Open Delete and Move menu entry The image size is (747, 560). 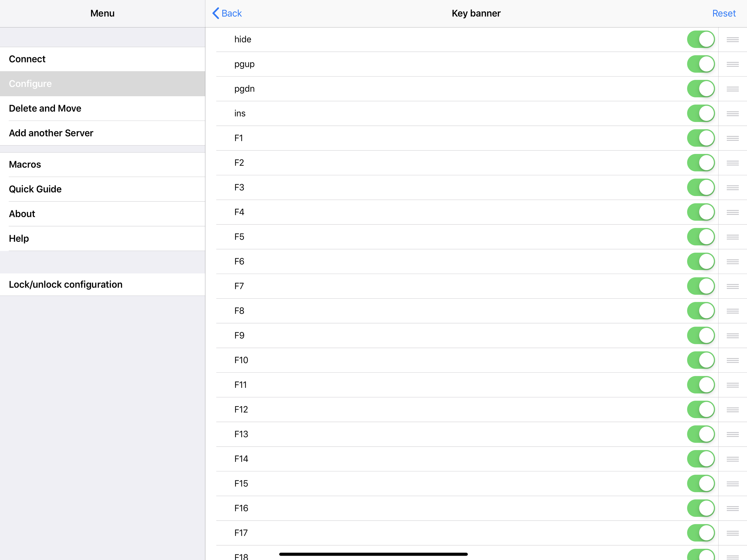(x=45, y=109)
